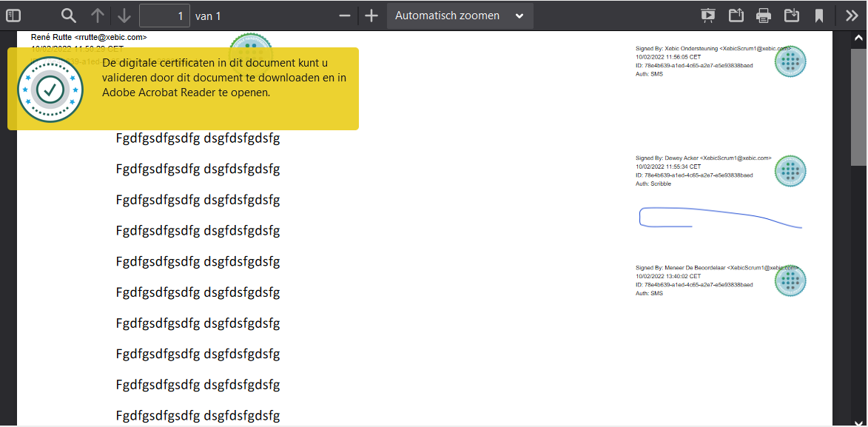The width and height of the screenshot is (868, 427).
Task: Go to previous page arrow
Action: (x=98, y=16)
